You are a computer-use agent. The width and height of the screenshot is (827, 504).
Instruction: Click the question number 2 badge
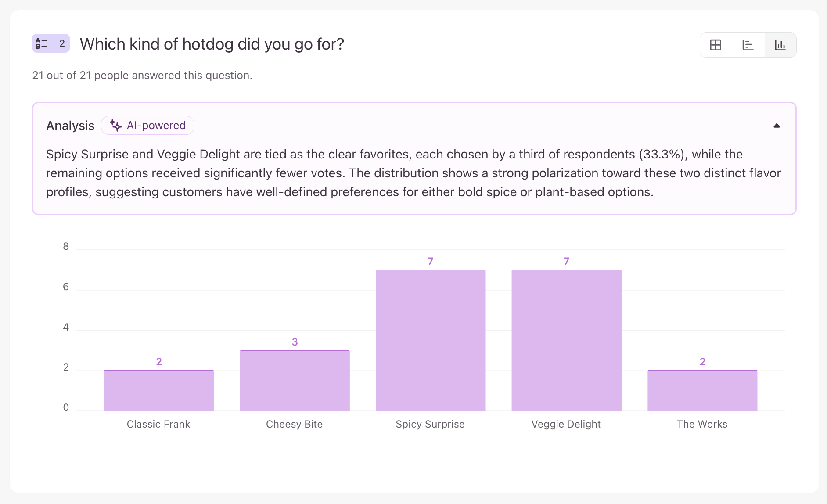[62, 43]
